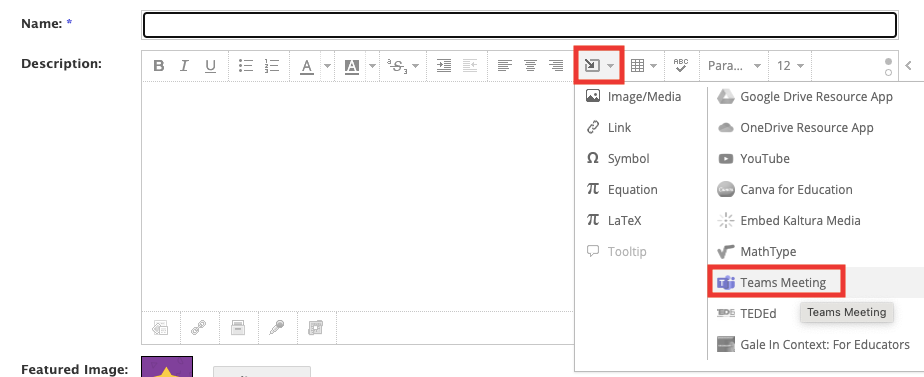
Task: Insert a bulleted list
Action: (x=246, y=66)
